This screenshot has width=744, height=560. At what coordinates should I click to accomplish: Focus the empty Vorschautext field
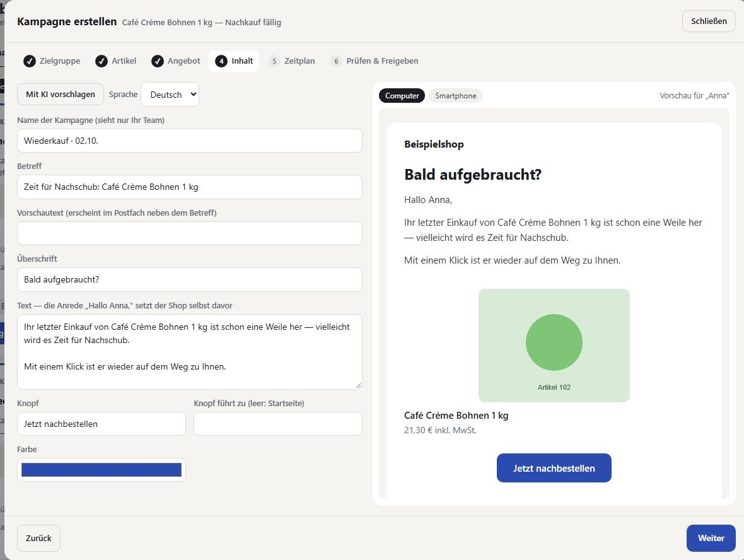click(x=190, y=233)
